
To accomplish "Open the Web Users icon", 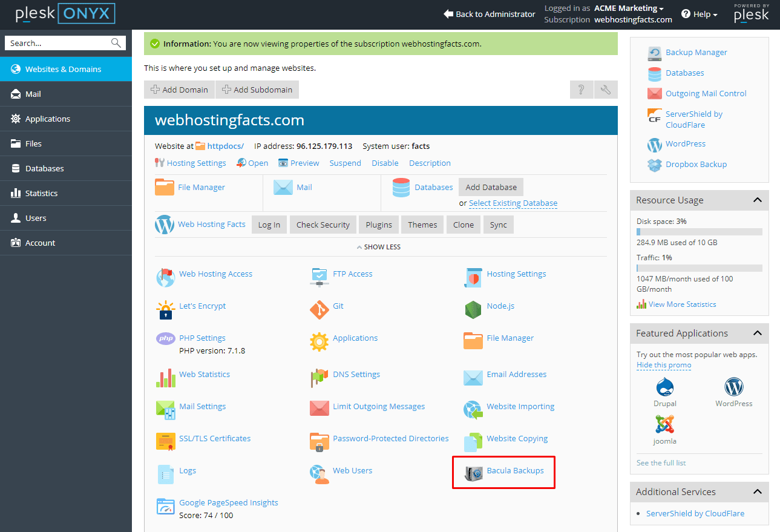I will click(x=319, y=475).
